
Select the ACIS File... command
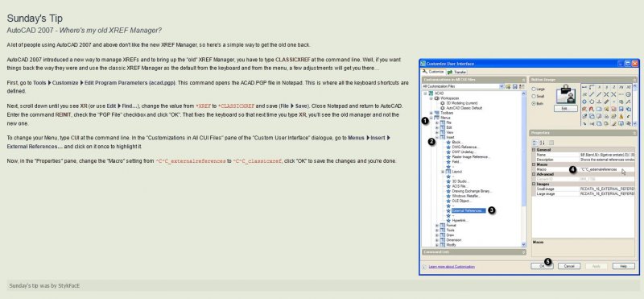click(x=460, y=186)
